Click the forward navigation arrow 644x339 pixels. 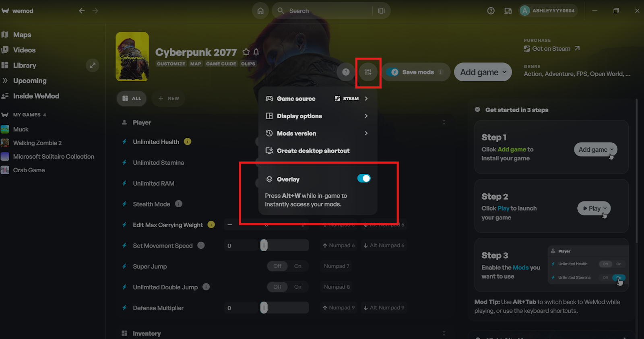(95, 11)
